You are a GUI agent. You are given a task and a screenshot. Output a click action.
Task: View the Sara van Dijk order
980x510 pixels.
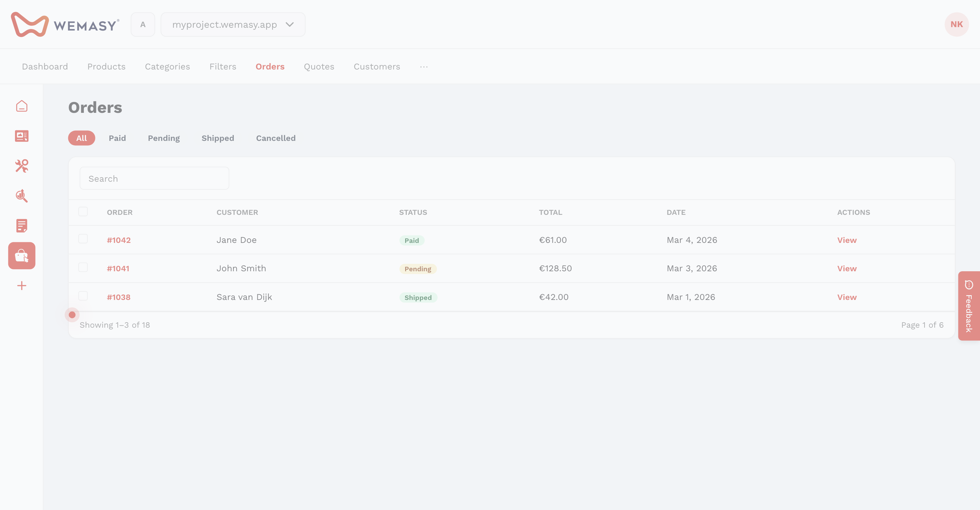(x=847, y=297)
